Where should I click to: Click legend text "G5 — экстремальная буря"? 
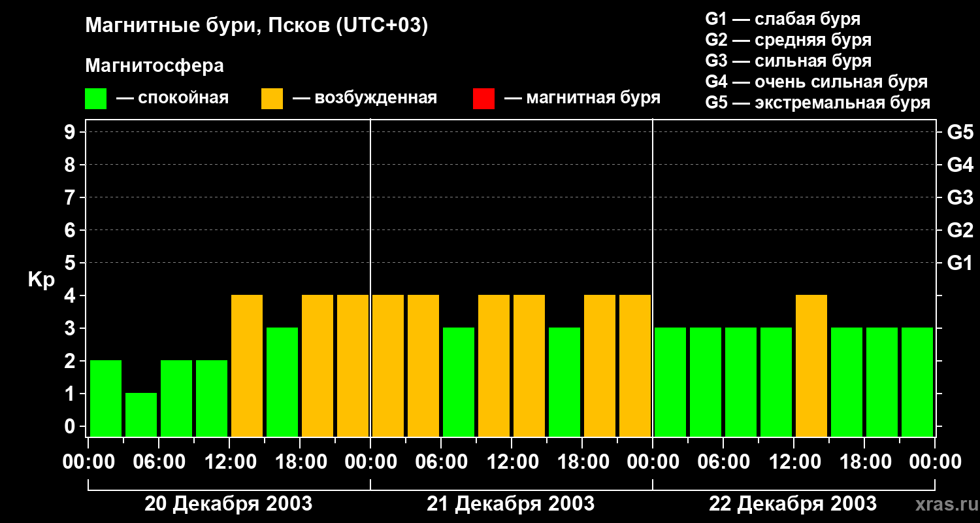(817, 103)
